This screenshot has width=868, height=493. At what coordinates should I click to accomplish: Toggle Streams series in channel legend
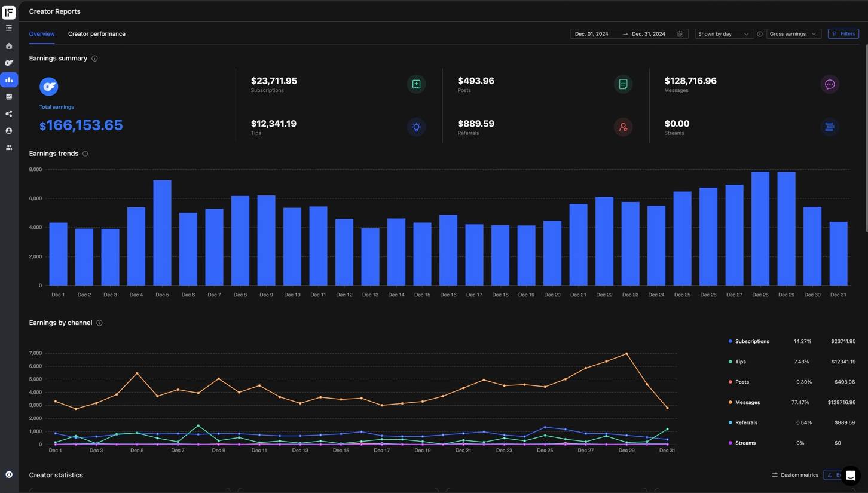coord(742,443)
